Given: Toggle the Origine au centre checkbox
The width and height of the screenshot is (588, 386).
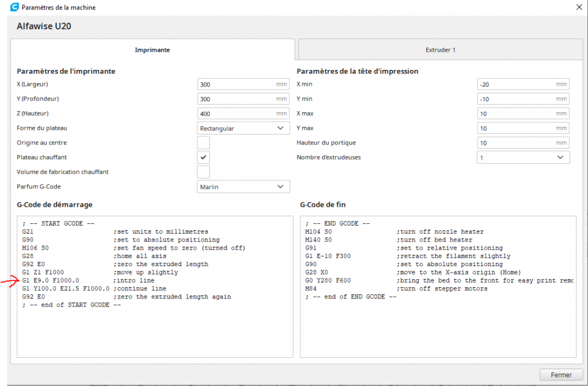Looking at the screenshot, I should point(203,143).
